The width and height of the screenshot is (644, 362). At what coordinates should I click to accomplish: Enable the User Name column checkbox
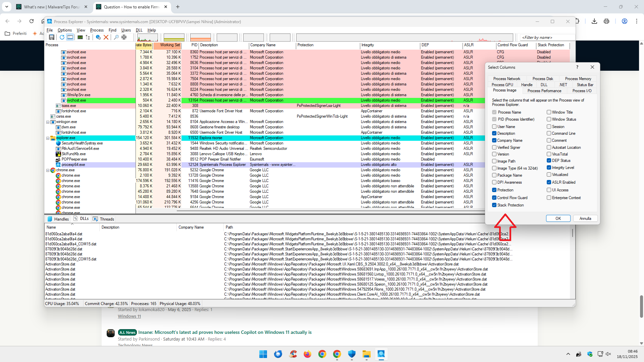[x=494, y=127]
